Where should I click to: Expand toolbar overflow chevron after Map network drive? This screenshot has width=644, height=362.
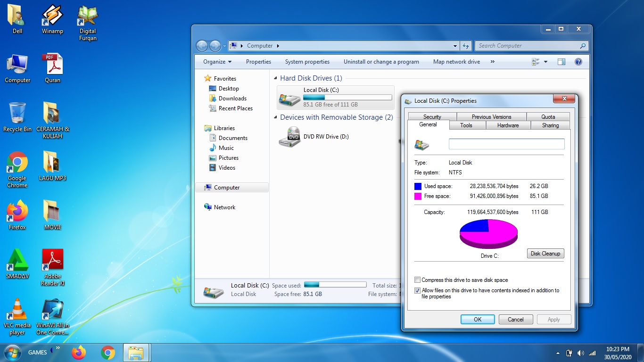point(492,62)
